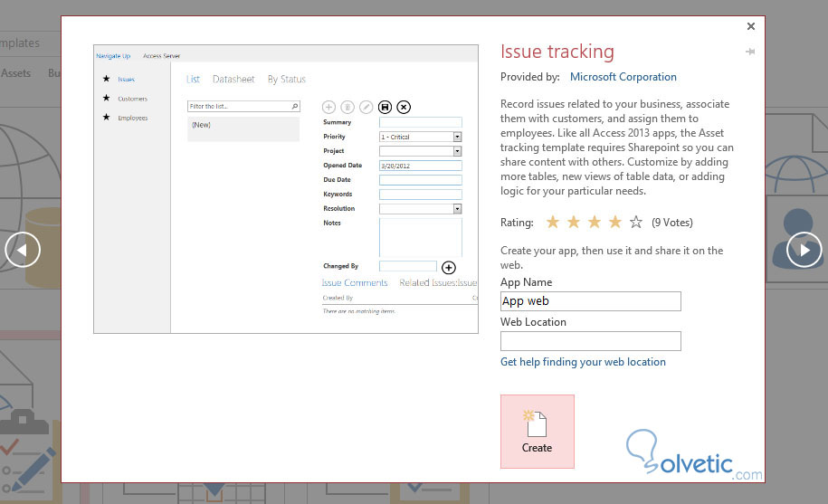The height and width of the screenshot is (504, 828).
Task: Click the Web Location input field
Action: [590, 341]
